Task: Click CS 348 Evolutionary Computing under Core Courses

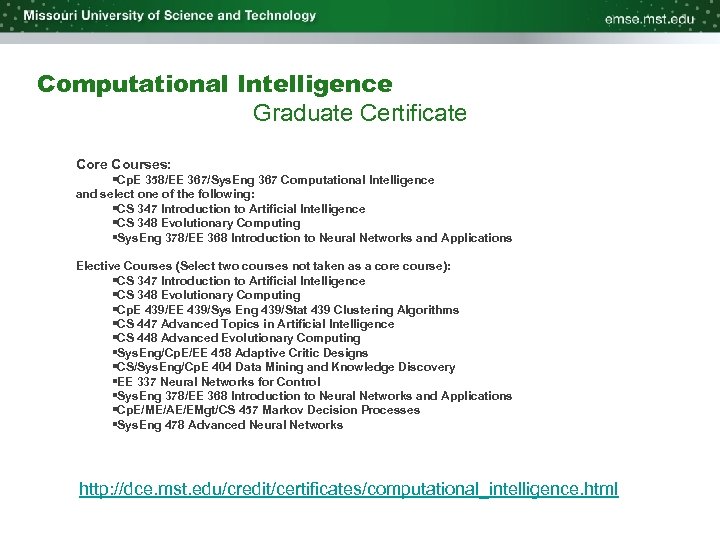Action: click(x=206, y=223)
